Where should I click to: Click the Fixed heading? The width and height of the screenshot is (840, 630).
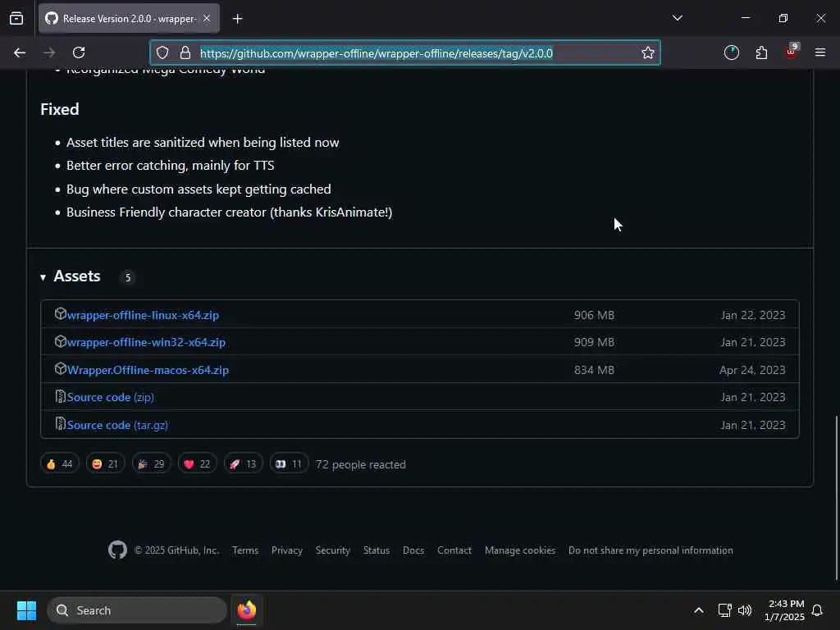click(x=59, y=109)
